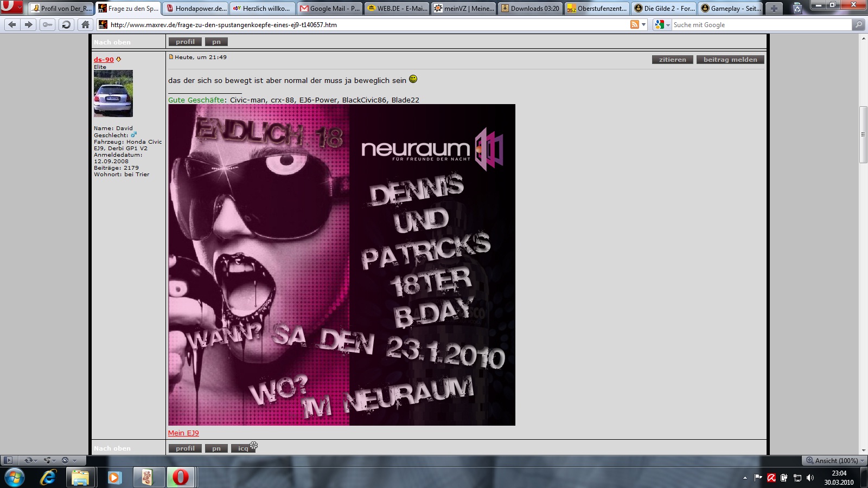Click the network tray icon
The width and height of the screenshot is (868, 488).
tap(797, 478)
